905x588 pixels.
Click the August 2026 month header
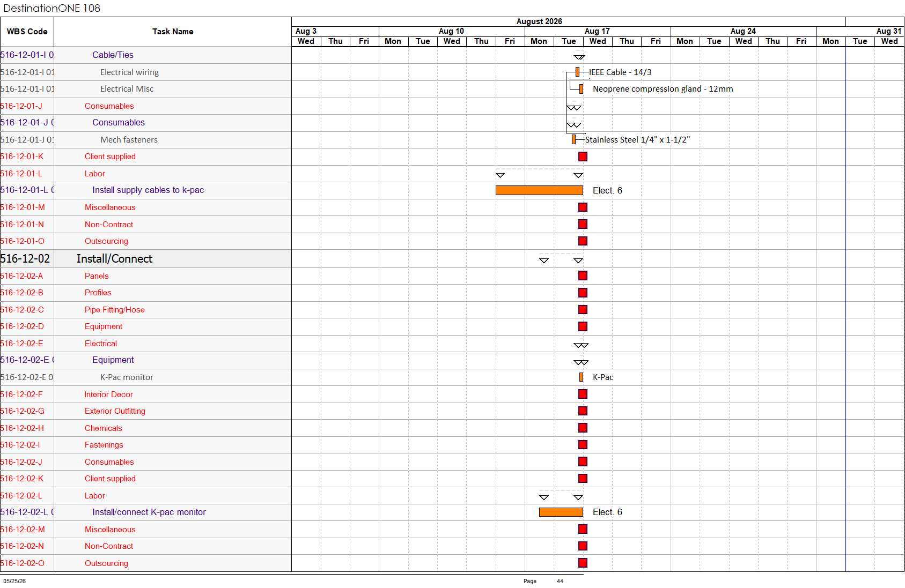pyautogui.click(x=539, y=21)
